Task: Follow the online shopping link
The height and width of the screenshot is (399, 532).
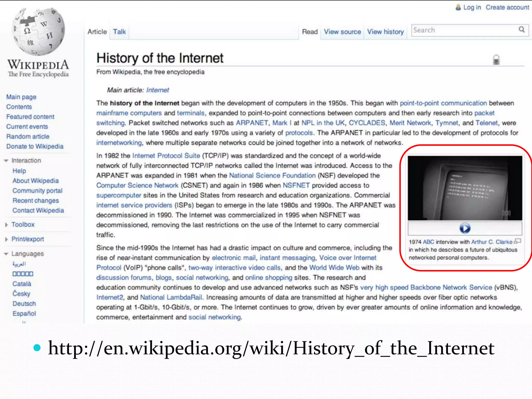Action: (269, 277)
